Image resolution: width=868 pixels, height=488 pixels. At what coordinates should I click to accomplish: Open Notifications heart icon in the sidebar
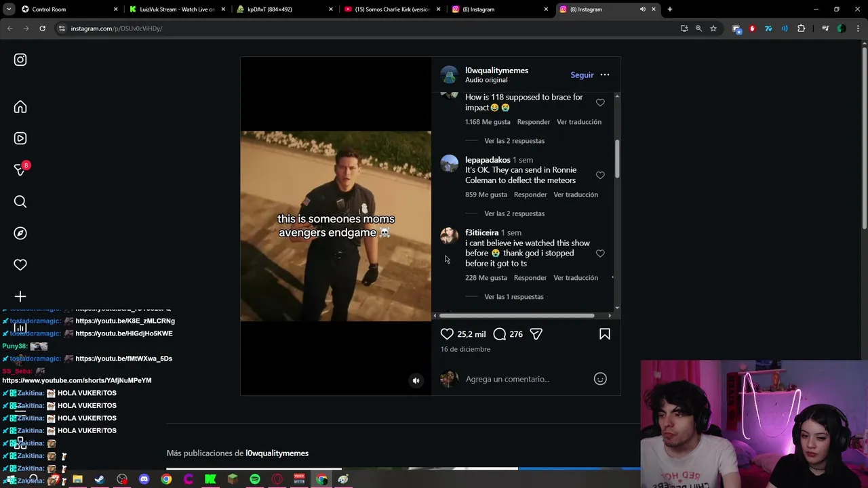(20, 265)
